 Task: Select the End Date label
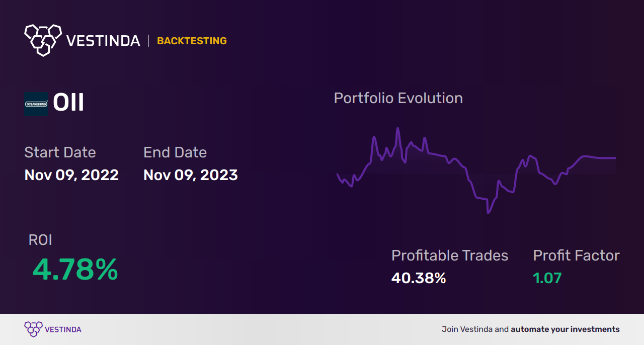(x=175, y=152)
